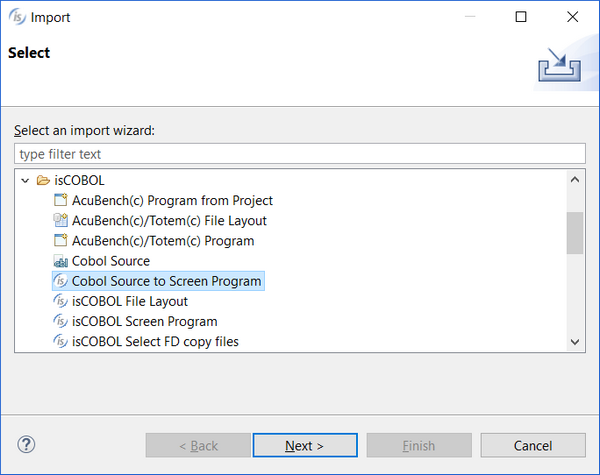Click the Next > button
This screenshot has height=475, width=600.
pyautogui.click(x=305, y=446)
